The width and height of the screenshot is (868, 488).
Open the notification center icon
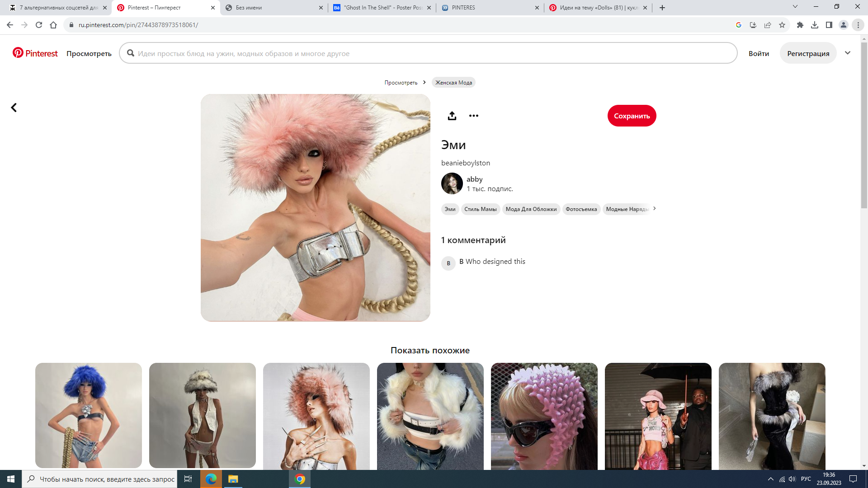(853, 479)
